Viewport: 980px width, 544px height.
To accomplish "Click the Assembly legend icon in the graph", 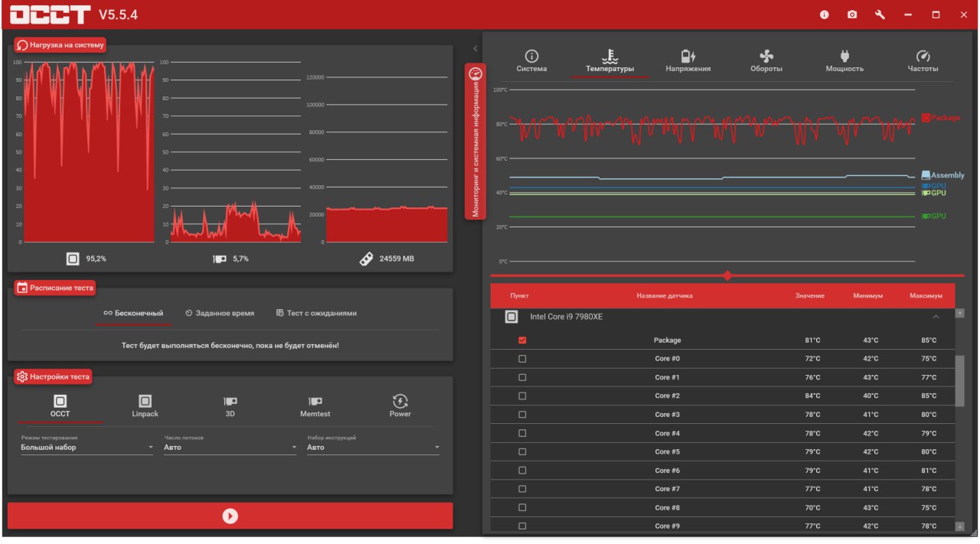I will [926, 175].
